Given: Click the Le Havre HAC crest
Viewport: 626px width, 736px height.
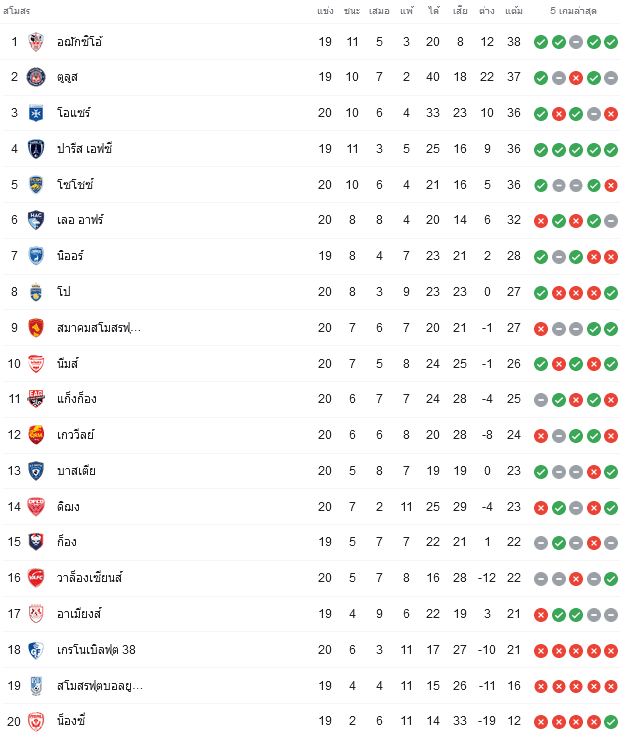Looking at the screenshot, I should [36, 220].
